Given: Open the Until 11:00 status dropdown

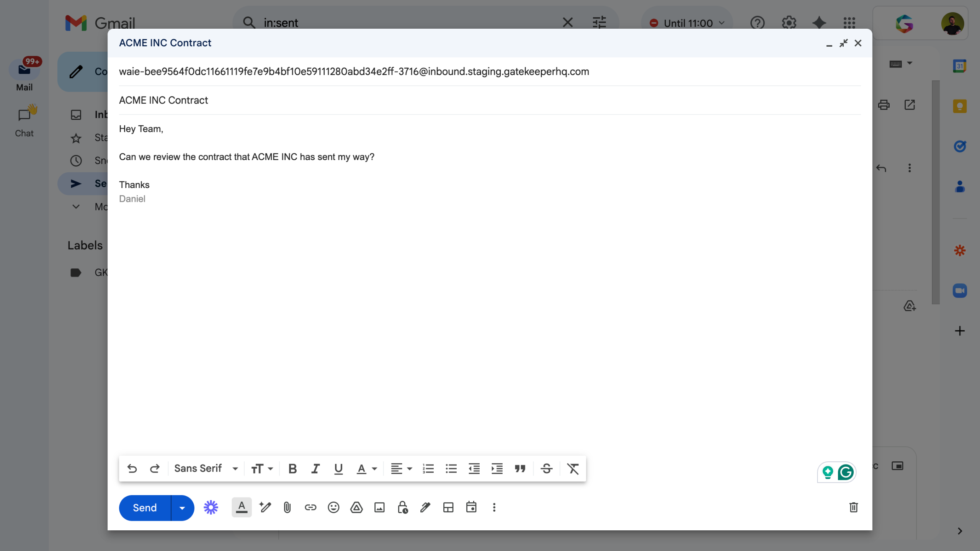Looking at the screenshot, I should pyautogui.click(x=688, y=23).
